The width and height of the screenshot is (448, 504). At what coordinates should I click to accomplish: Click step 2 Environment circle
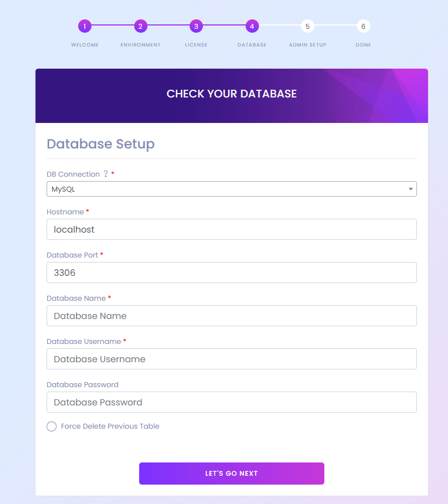click(140, 26)
